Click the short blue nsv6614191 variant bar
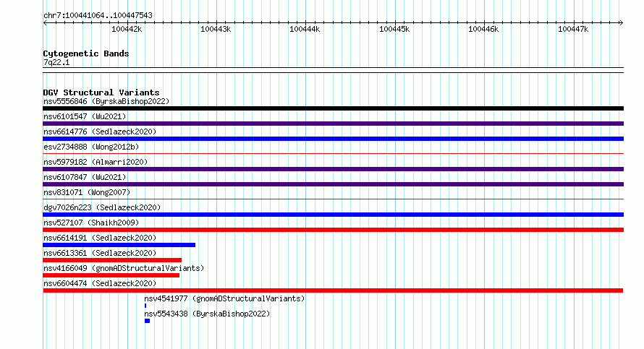Viewport: 644px width, 349px height. point(119,245)
